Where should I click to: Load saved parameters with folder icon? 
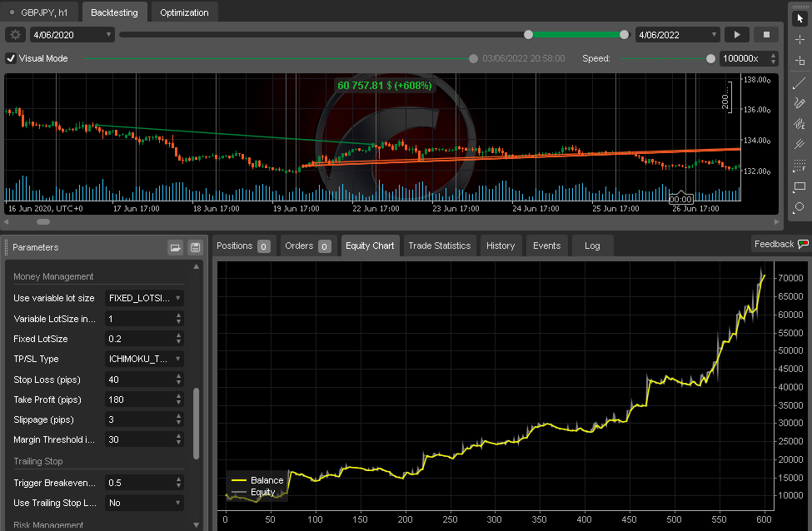176,247
